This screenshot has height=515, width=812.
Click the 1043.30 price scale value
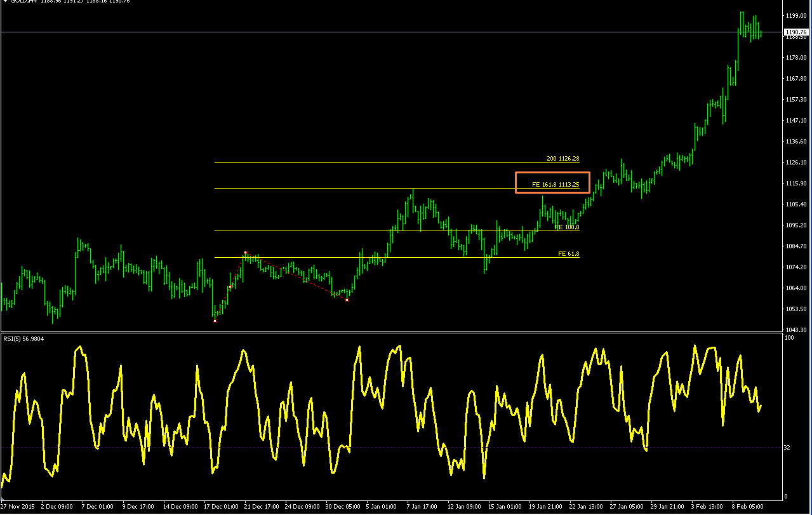[x=795, y=330]
